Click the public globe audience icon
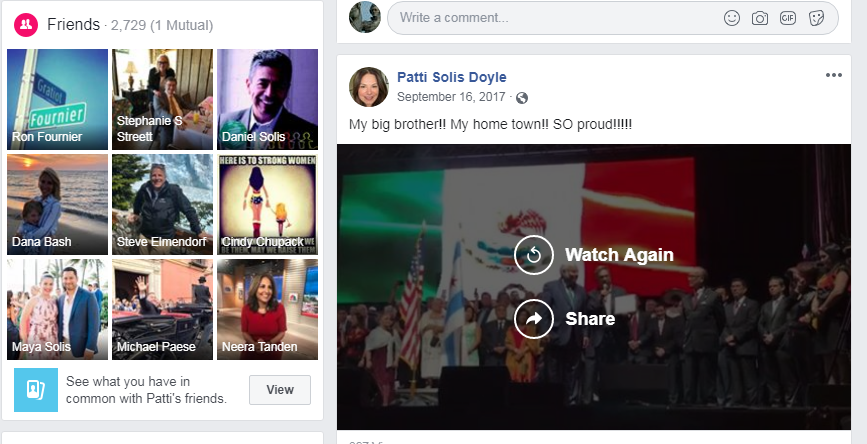 click(x=521, y=98)
